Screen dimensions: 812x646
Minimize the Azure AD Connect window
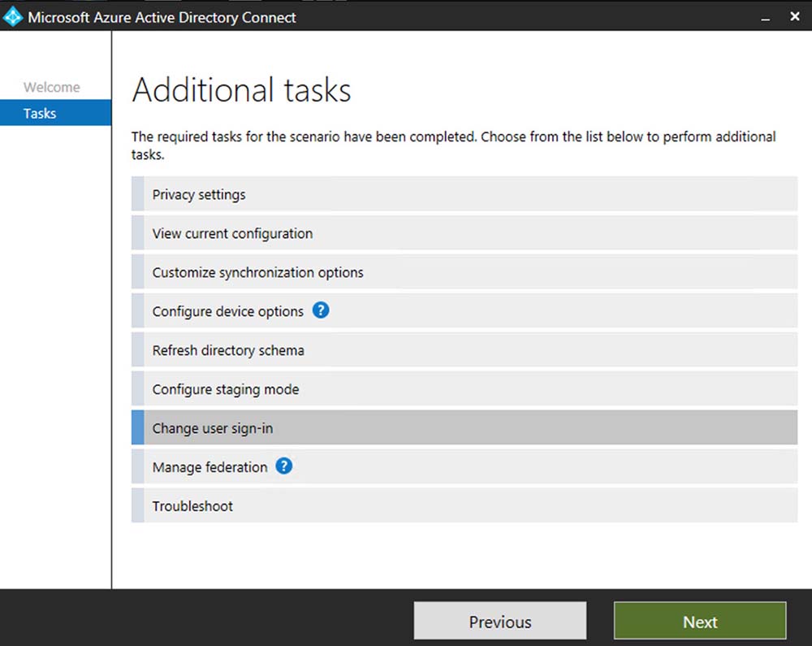[765, 18]
